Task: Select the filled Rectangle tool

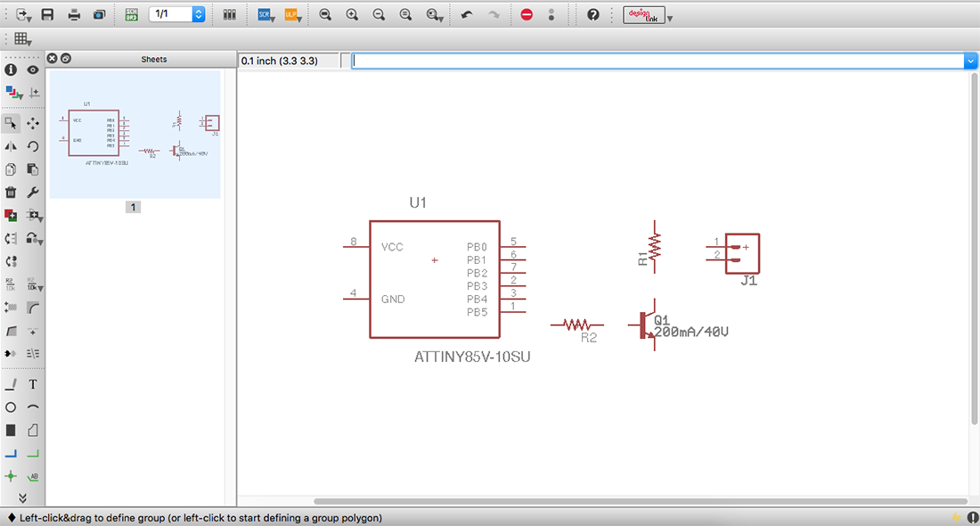Action: point(11,431)
